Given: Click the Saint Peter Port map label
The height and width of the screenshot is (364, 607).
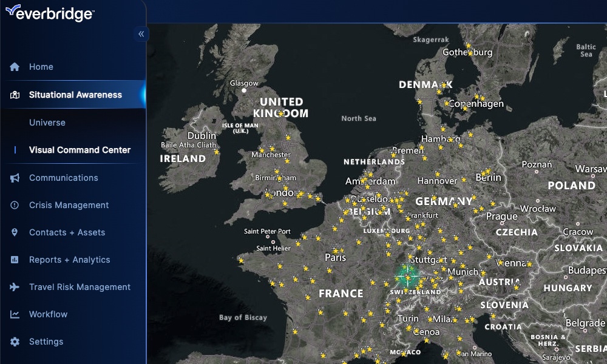Looking at the screenshot, I should pos(267,231).
